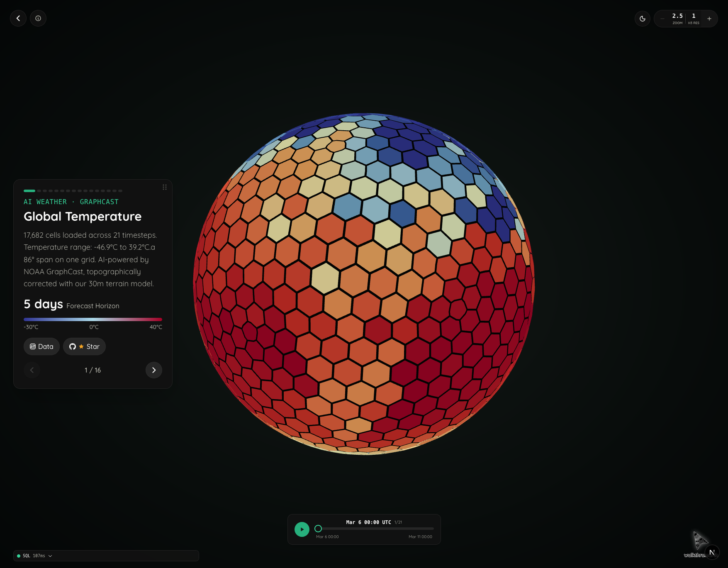Advance to the next card with right chevron
Viewport: 728px width, 568px height.
click(x=154, y=370)
